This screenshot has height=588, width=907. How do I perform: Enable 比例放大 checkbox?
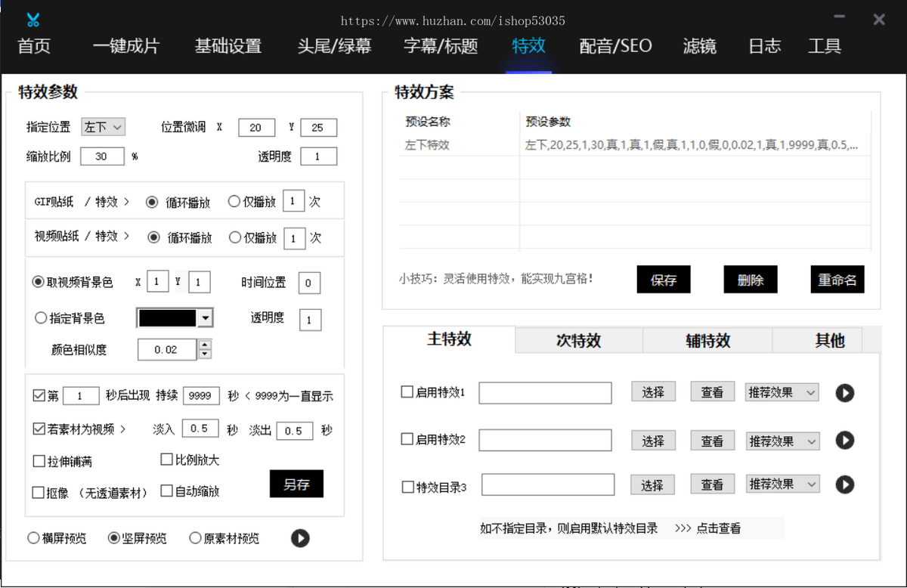tap(167, 459)
